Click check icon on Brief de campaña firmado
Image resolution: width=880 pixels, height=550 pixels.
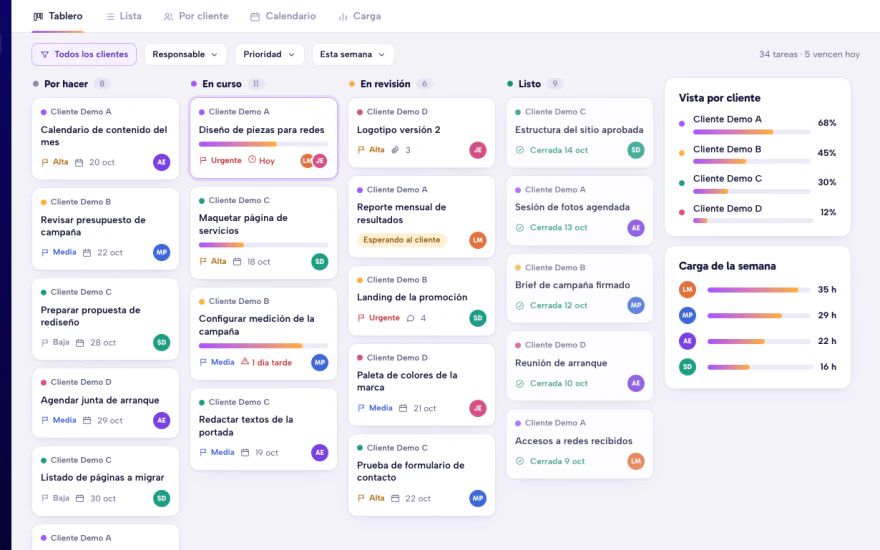tap(520, 306)
